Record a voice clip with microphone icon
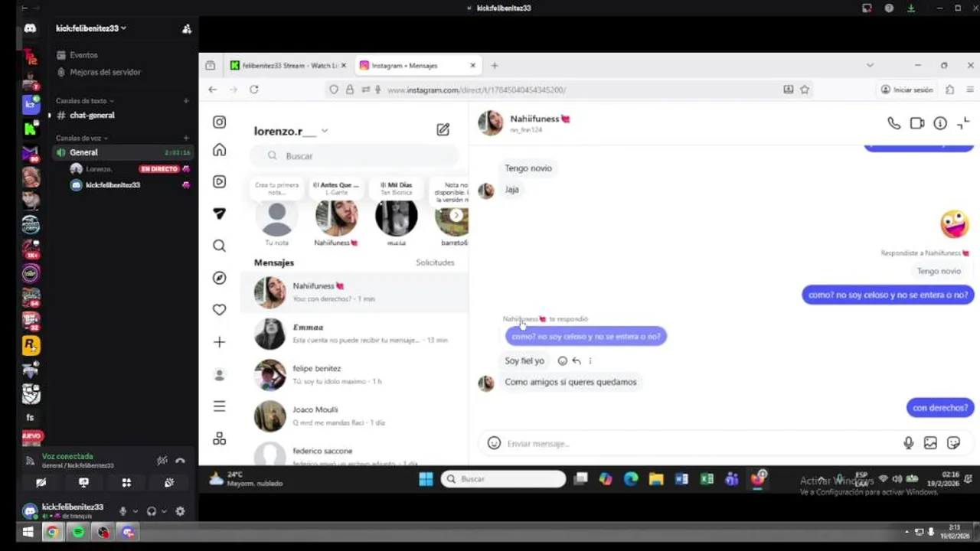Image resolution: width=980 pixels, height=551 pixels. tap(908, 443)
